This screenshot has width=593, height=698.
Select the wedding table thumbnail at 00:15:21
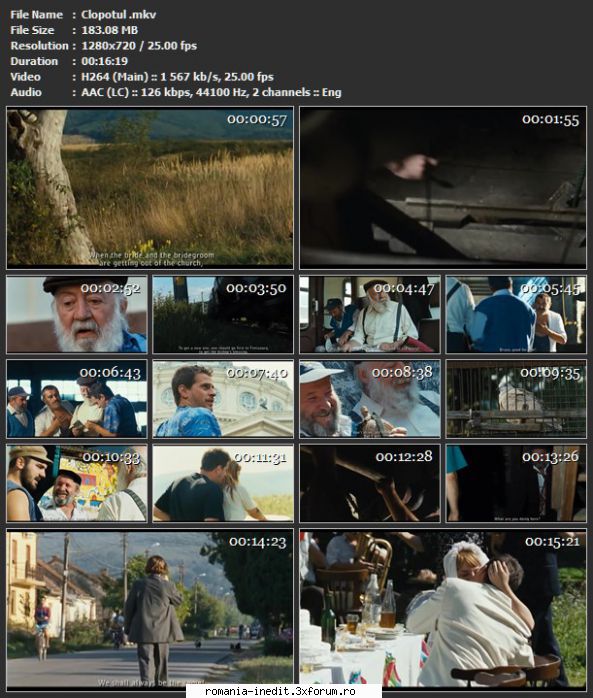pyautogui.click(x=443, y=609)
